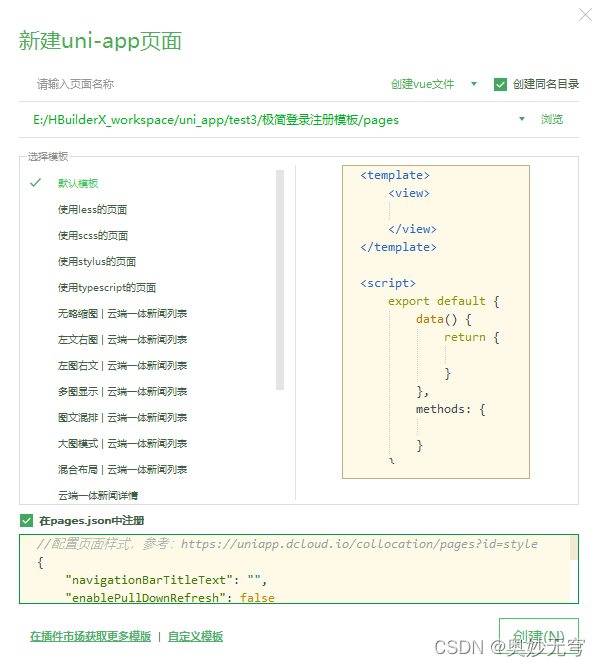Expand the path history dropdown arrow

[x=522, y=119]
